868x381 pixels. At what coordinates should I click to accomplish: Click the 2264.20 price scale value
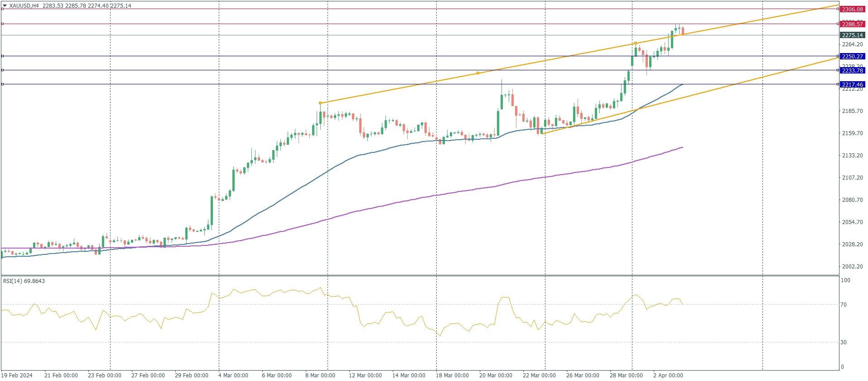coord(852,44)
